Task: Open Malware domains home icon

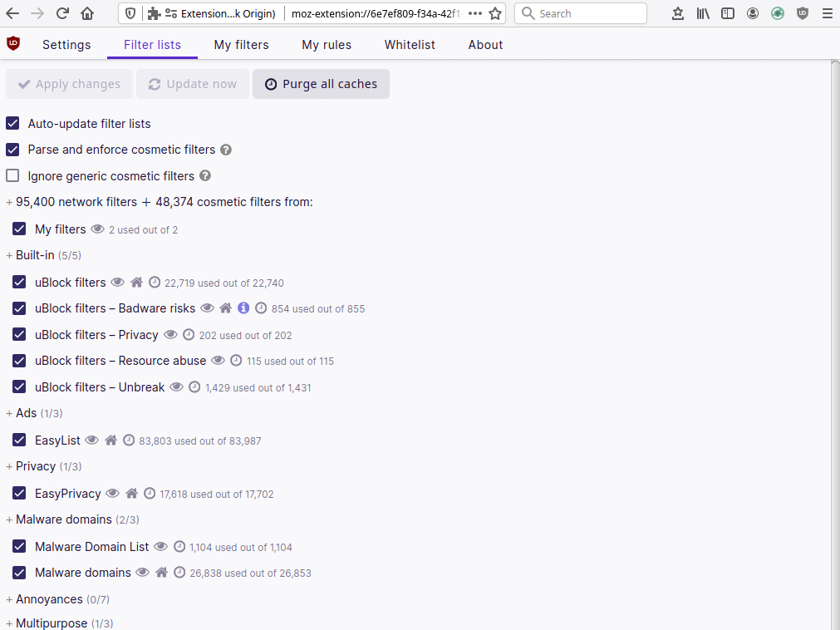Action: [x=161, y=573]
